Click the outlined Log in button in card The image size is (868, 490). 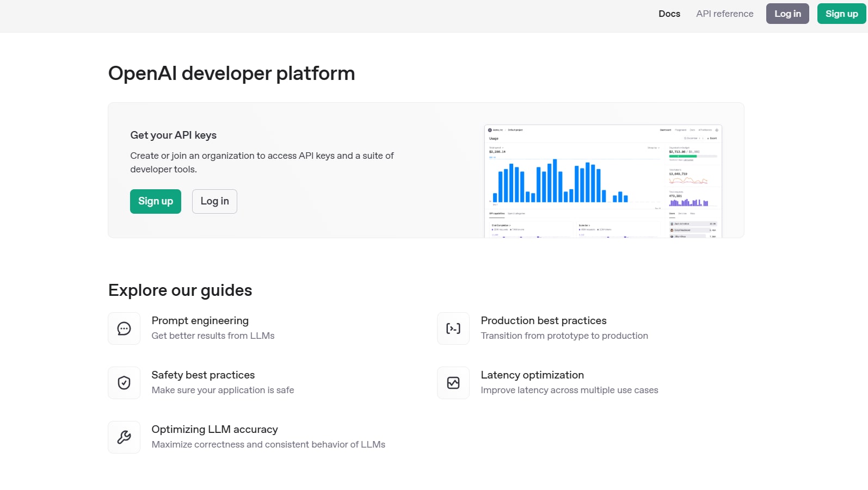(x=214, y=201)
